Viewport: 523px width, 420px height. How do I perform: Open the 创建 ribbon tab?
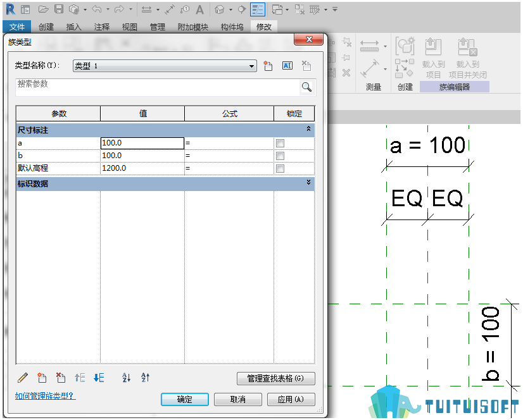click(46, 27)
